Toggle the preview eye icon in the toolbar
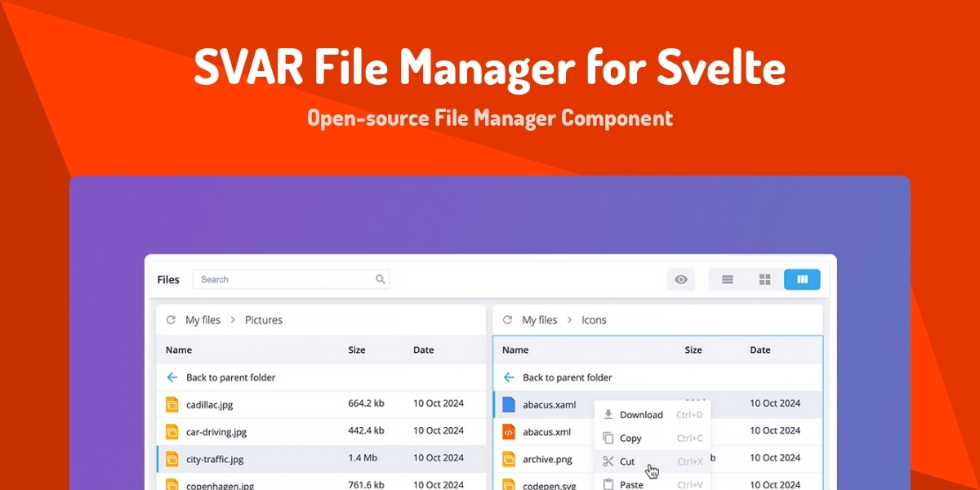The height and width of the screenshot is (490, 980). pyautogui.click(x=680, y=279)
